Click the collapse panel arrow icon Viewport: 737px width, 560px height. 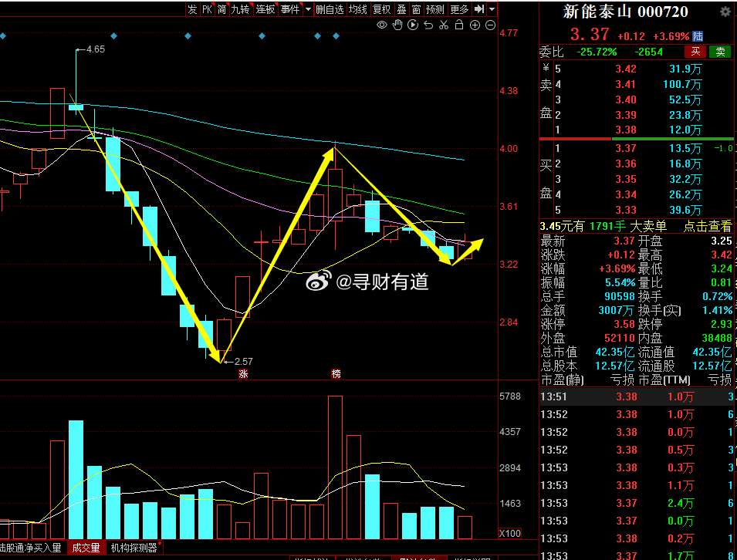point(479,9)
